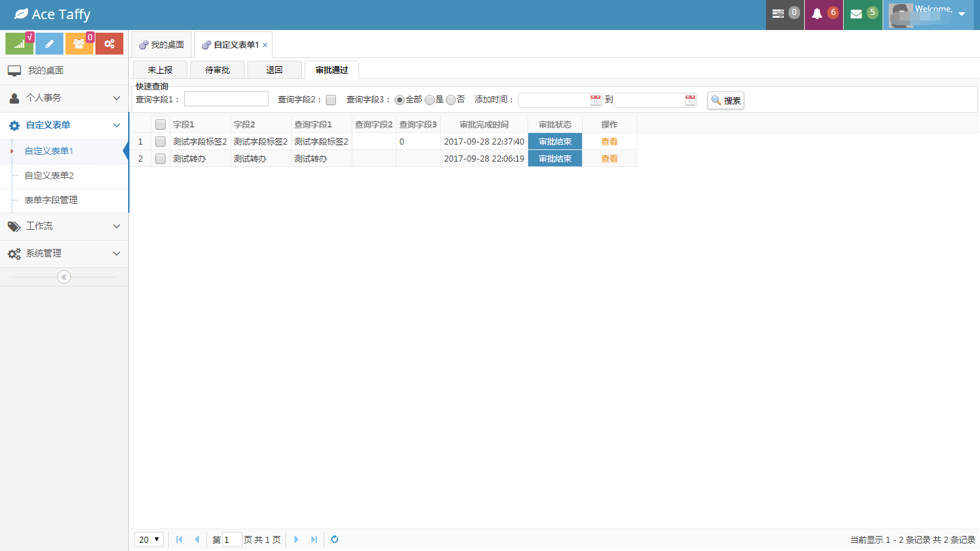Select the 是 radio button
980x551 pixels.
(x=429, y=100)
